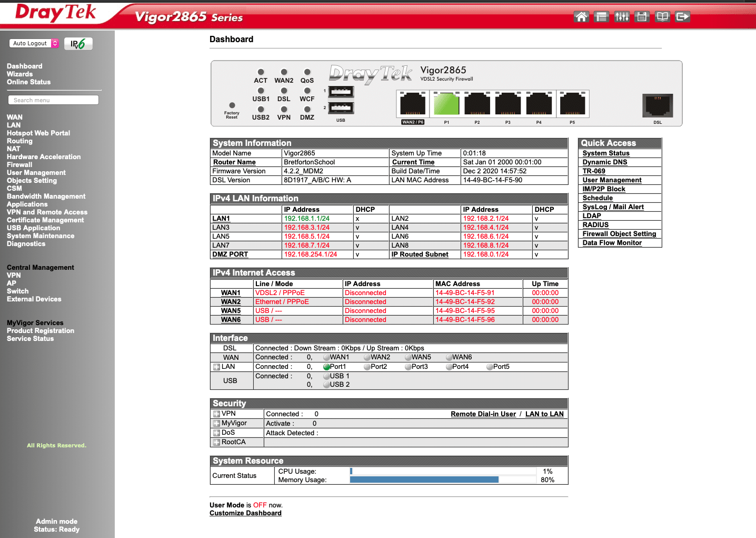
Task: Log out using the exit arrow icon
Action: click(682, 16)
